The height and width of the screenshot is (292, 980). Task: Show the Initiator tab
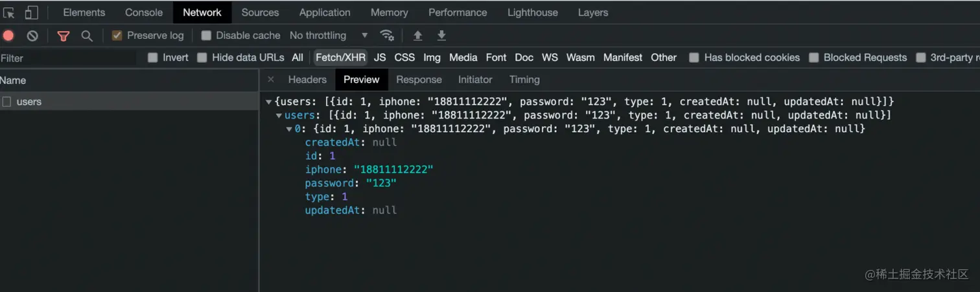[475, 80]
